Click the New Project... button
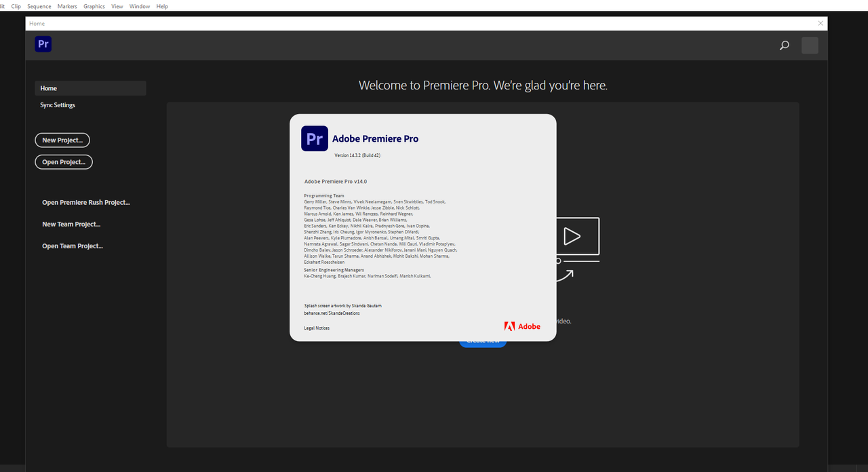Screen dimensions: 868x472 tap(62, 140)
